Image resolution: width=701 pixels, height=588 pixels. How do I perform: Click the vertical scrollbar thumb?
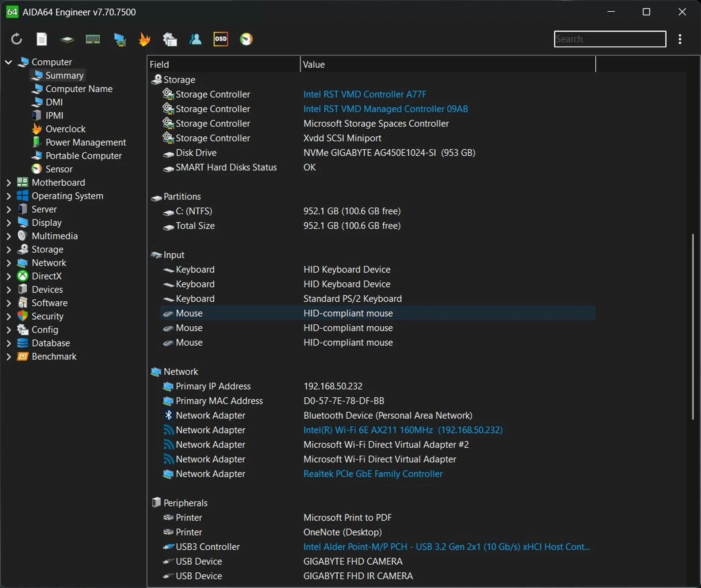[692, 326]
